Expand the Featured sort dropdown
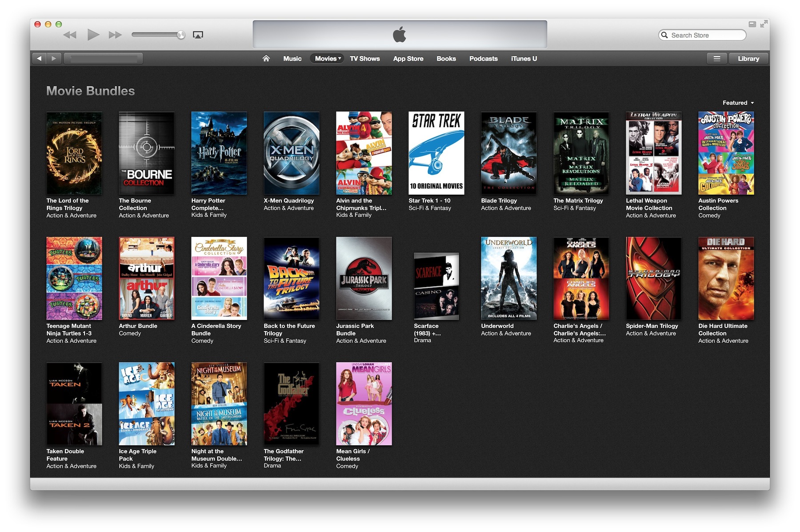This screenshot has height=532, width=800. tap(738, 103)
